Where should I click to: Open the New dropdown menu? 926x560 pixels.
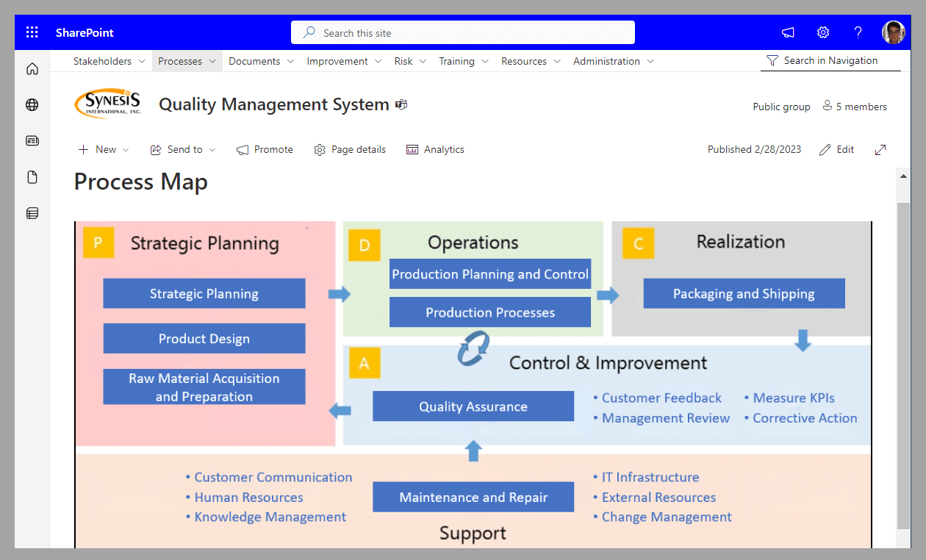tap(104, 150)
